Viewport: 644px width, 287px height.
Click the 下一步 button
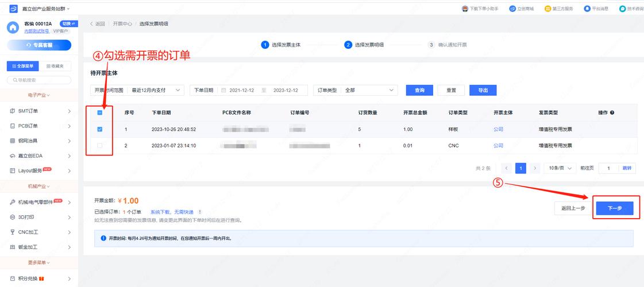[x=615, y=208]
